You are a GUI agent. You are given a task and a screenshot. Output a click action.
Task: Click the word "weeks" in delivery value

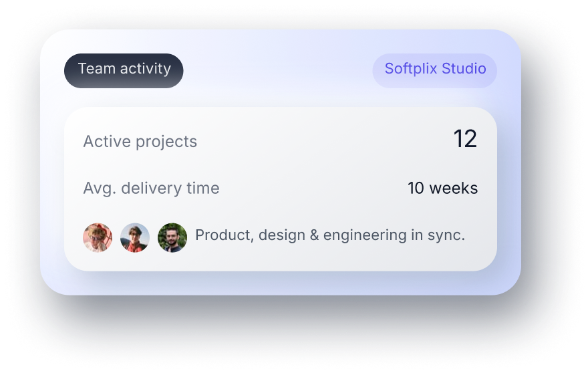(454, 189)
